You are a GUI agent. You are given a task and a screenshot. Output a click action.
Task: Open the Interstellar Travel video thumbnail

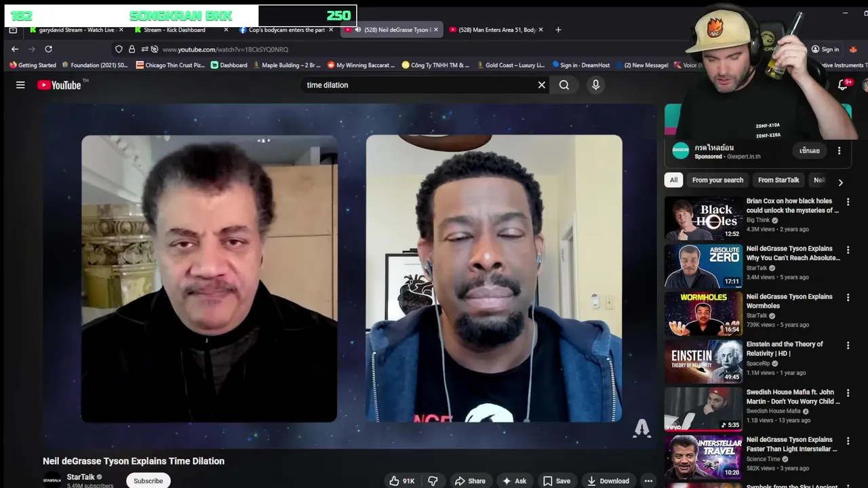[x=703, y=457]
